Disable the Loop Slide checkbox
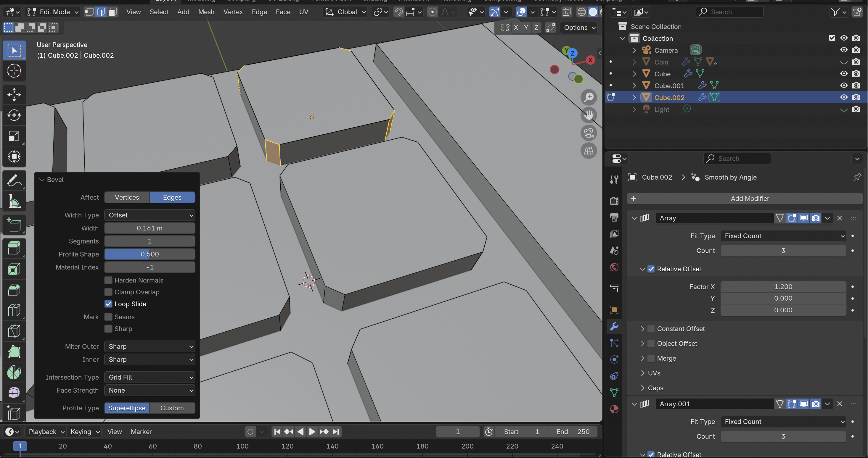Screen dimensions: 868x458 tap(108, 304)
